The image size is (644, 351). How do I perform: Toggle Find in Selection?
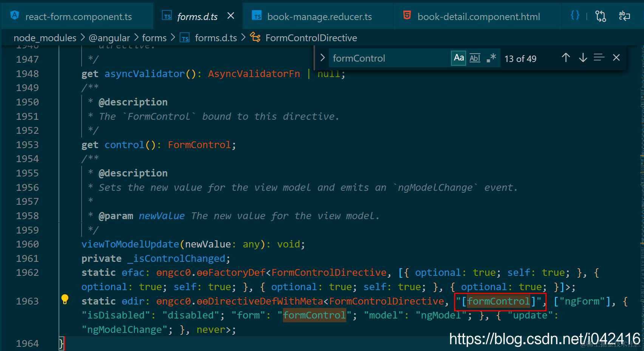(599, 57)
